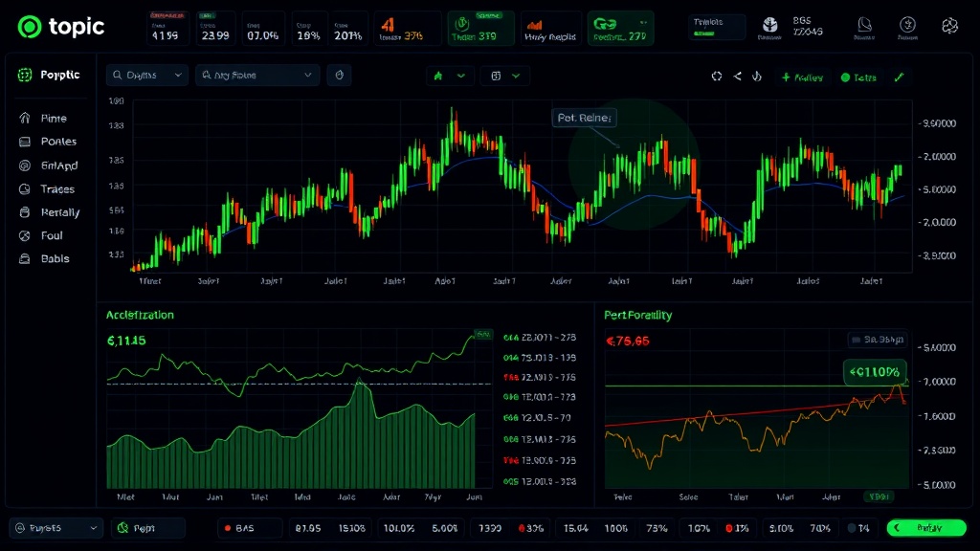This screenshot has width=980, height=551.
Task: Click the Pept button in footer
Action: point(148,528)
